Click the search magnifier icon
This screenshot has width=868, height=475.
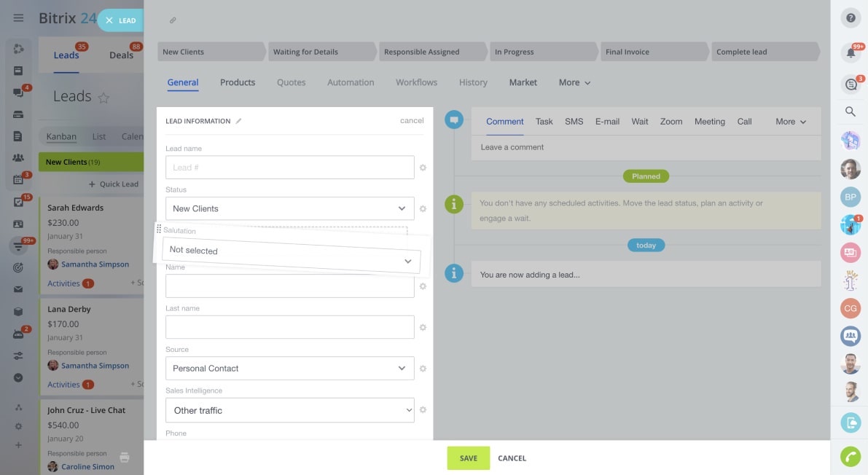click(850, 111)
